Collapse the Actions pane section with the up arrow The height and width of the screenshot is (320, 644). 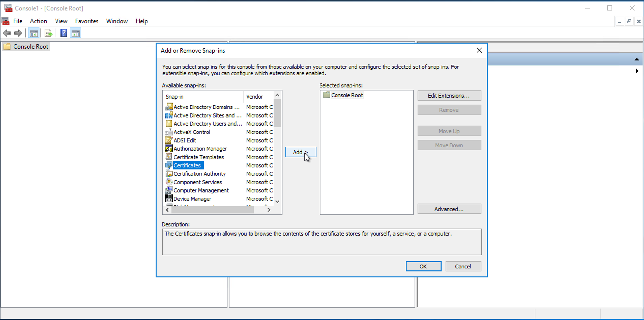[x=637, y=59]
